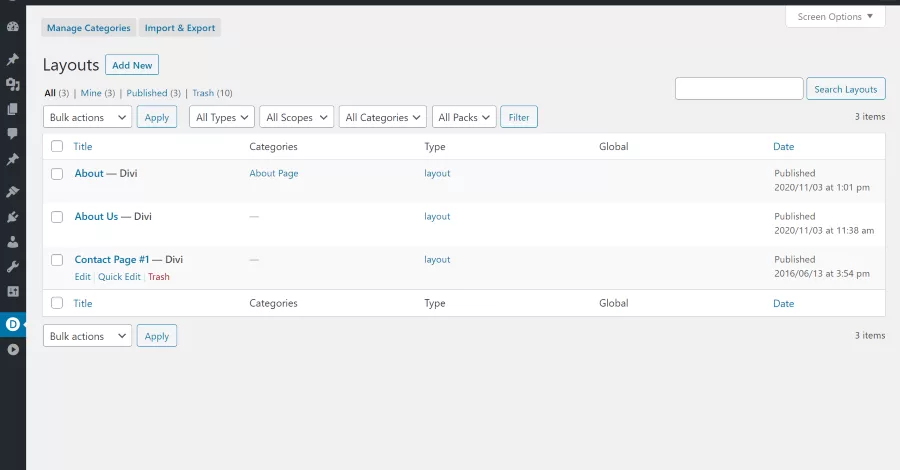Viewport: 900px width, 470px height.
Task: Sort by Title in table header
Action: click(x=83, y=146)
